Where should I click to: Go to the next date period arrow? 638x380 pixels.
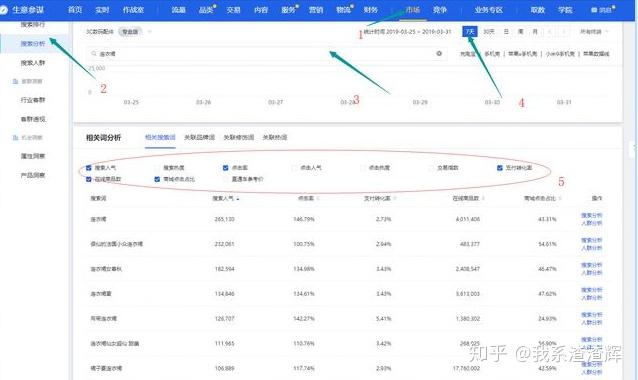[x=564, y=32]
